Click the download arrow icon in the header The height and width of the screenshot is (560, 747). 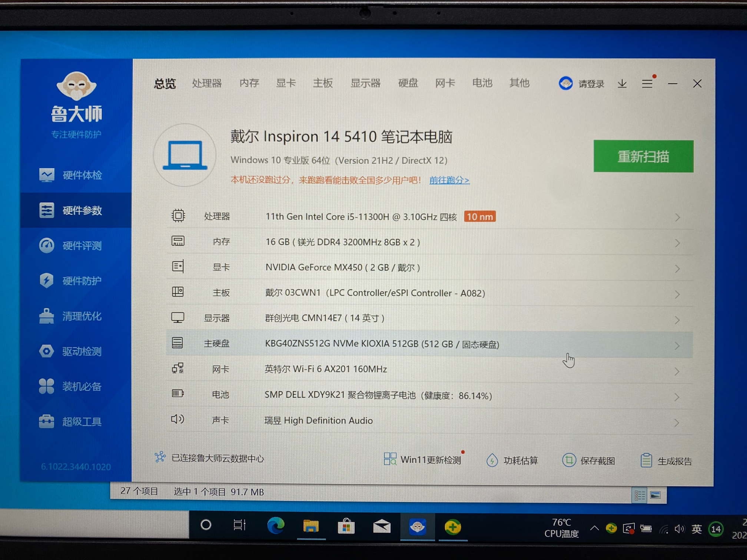pos(622,84)
